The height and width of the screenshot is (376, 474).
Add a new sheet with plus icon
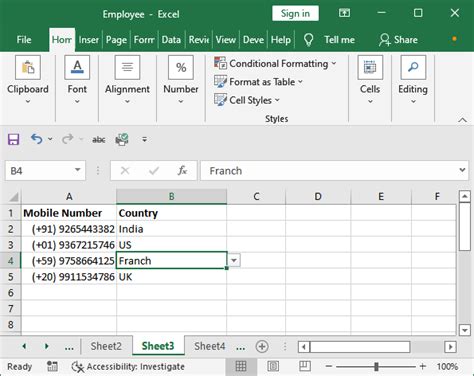click(x=262, y=347)
